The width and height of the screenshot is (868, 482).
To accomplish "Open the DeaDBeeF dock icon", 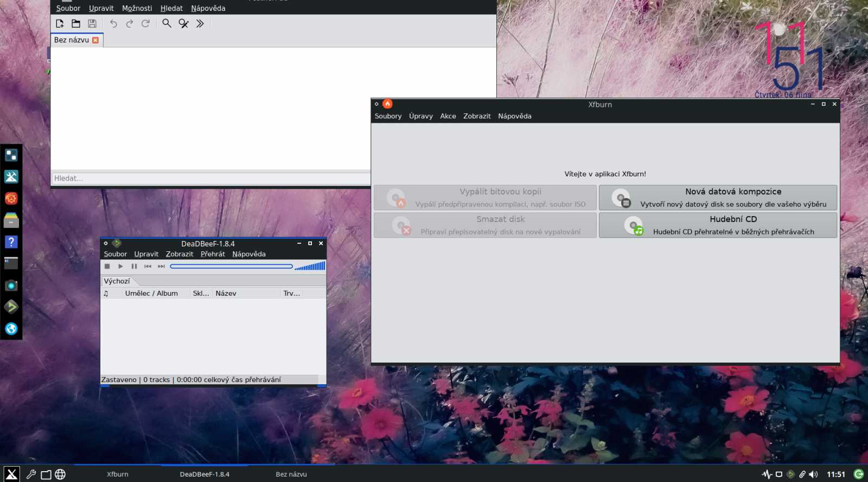I will pos(11,307).
